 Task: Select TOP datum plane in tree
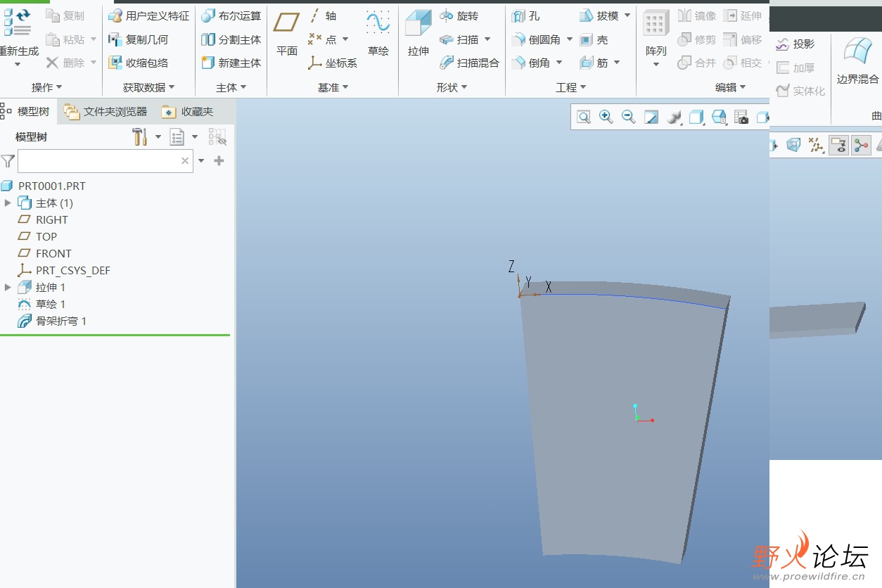(x=38, y=237)
